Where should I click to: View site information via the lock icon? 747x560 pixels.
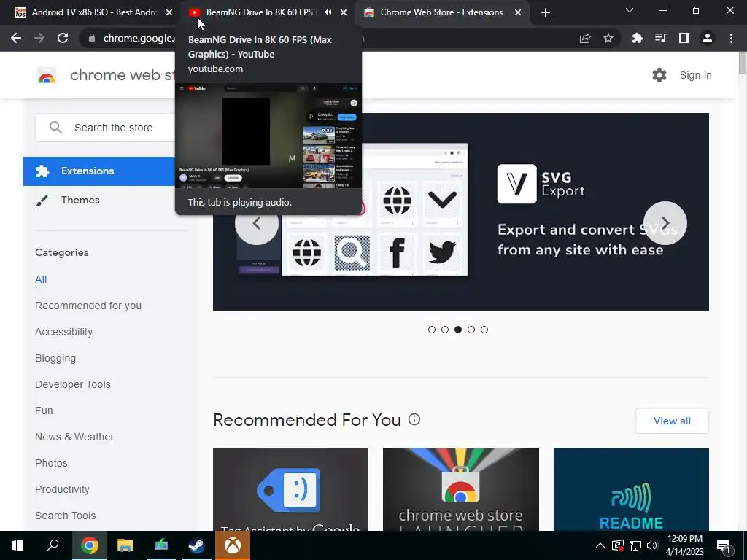click(x=92, y=38)
